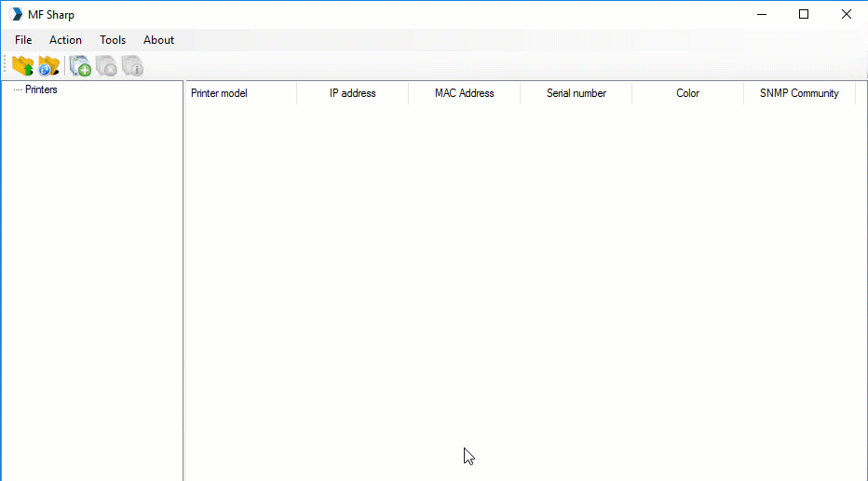
Task: Select the Printers tree node
Action: pyautogui.click(x=41, y=89)
